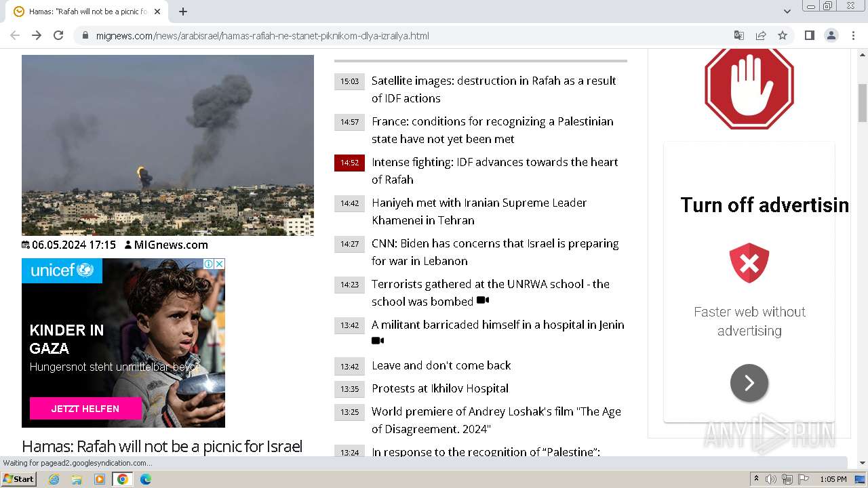Click Turn off advertising heading

[765, 205]
